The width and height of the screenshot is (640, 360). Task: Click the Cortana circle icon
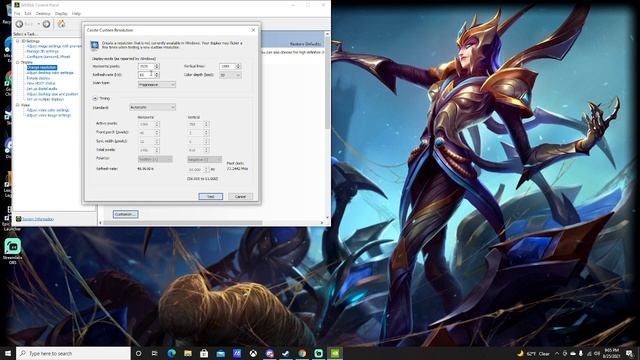pyautogui.click(x=138, y=353)
